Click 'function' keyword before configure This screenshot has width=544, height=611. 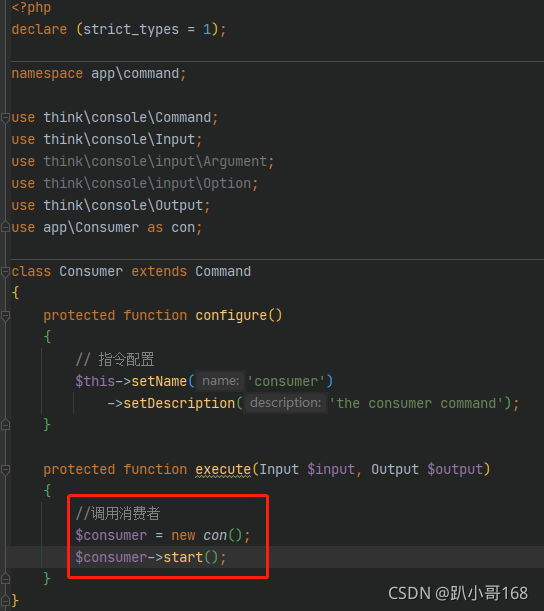click(x=155, y=316)
